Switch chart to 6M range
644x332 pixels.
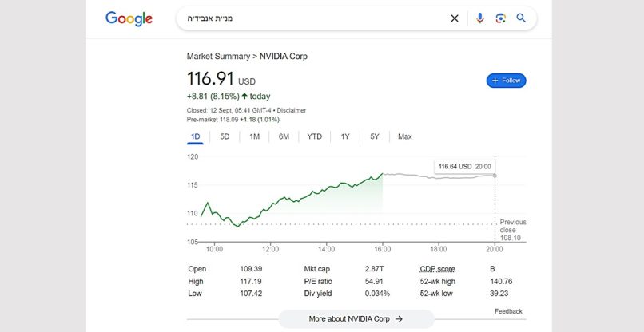tap(284, 136)
